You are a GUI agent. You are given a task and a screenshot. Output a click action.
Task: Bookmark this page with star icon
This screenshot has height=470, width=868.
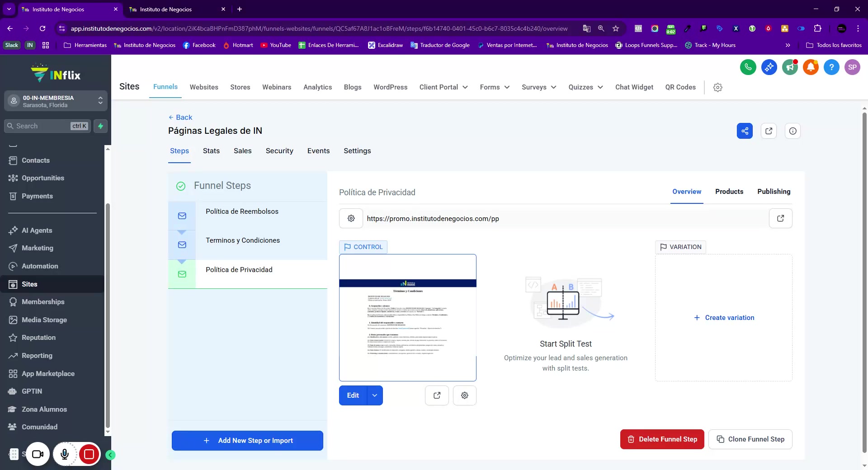[615, 28]
